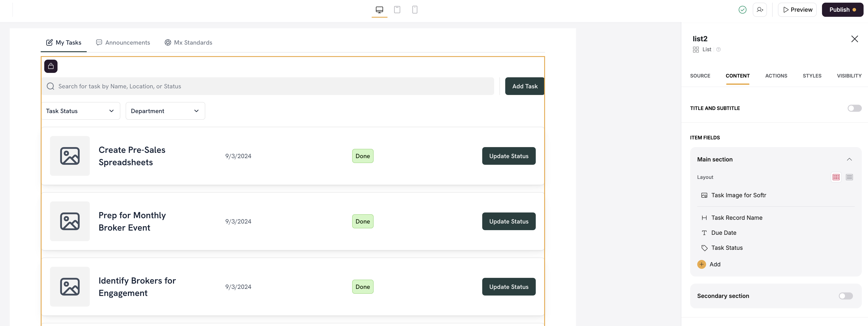This screenshot has height=326, width=868.
Task: Open the SOURCE tab
Action: tap(700, 76)
